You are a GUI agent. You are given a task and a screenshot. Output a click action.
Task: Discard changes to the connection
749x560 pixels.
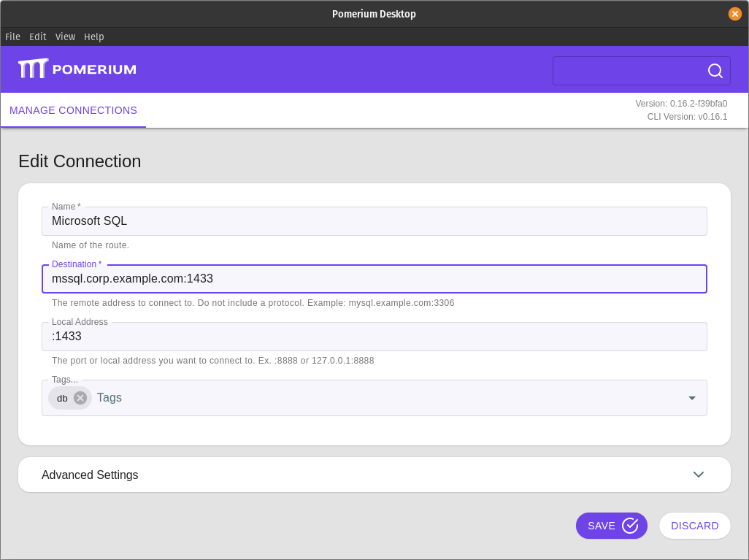pos(694,525)
